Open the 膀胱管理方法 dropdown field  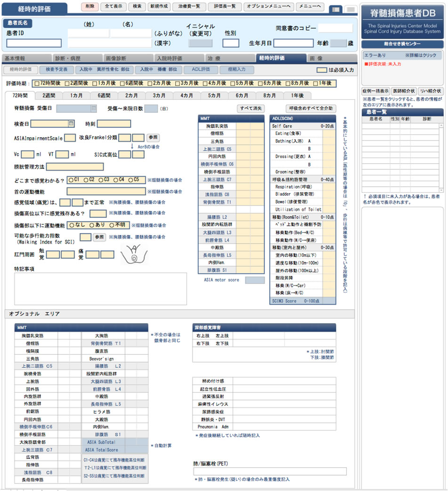pyautogui.click(x=75, y=166)
